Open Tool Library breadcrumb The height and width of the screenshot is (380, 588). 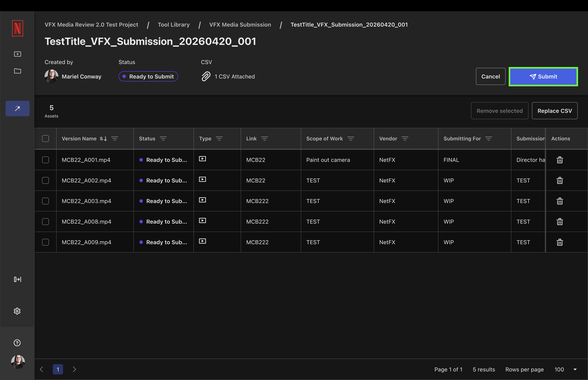tap(174, 25)
